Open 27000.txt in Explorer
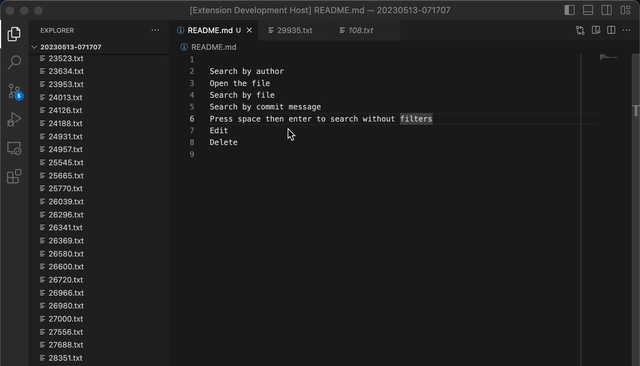The image size is (640, 366). (99, 319)
